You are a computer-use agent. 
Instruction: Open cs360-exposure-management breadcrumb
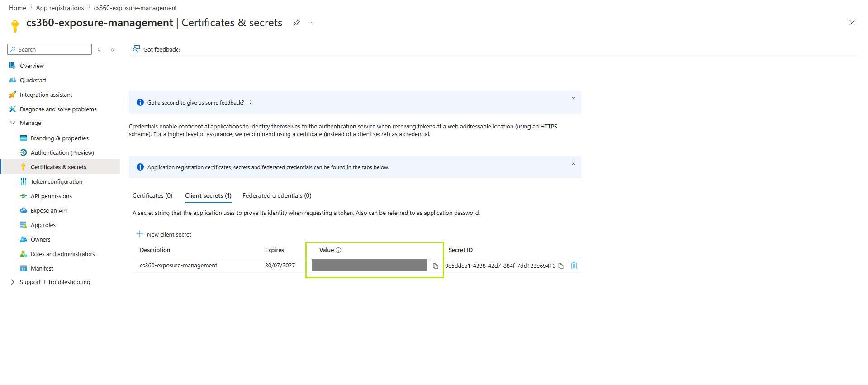click(136, 8)
